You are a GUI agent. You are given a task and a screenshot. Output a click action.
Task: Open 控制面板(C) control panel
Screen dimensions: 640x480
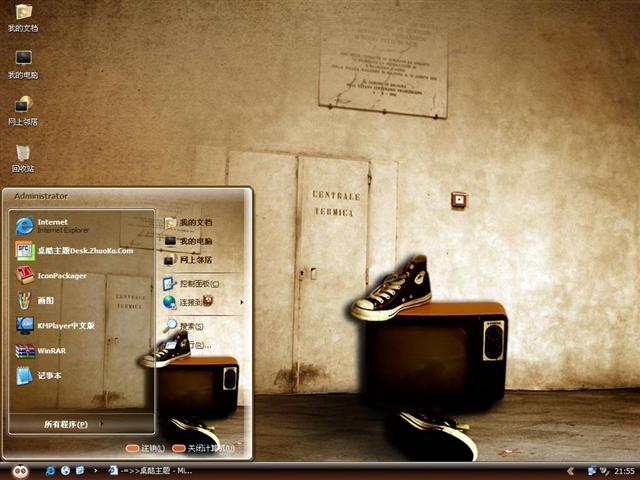191,284
